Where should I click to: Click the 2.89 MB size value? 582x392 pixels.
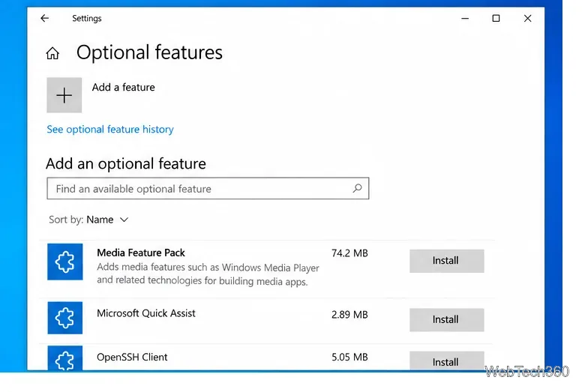coord(349,315)
